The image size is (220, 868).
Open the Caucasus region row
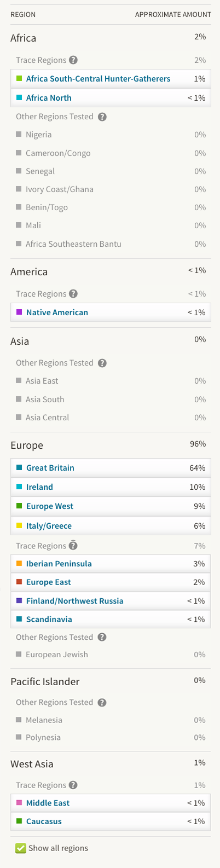[111, 821]
